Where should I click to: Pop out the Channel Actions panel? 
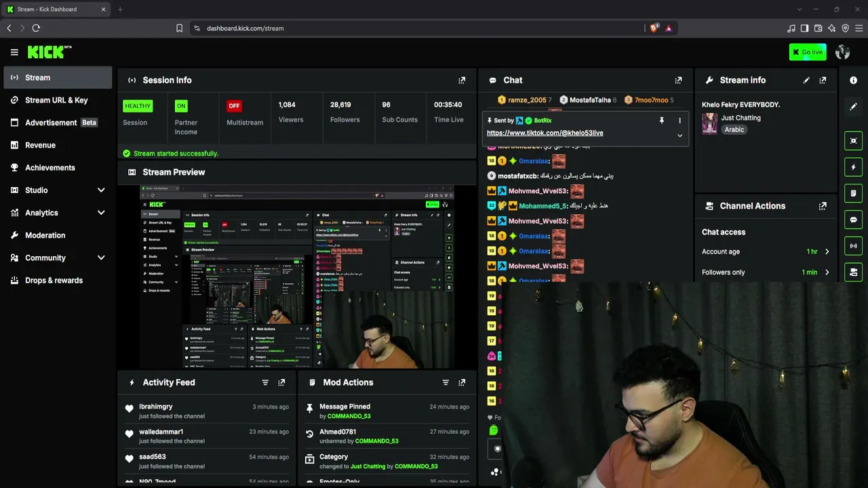click(x=823, y=206)
